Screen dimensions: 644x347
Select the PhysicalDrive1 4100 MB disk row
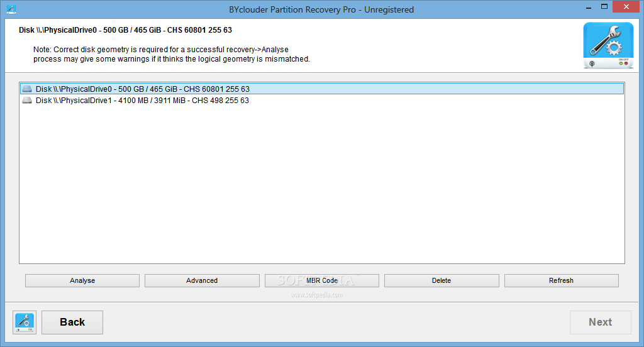tap(322, 100)
